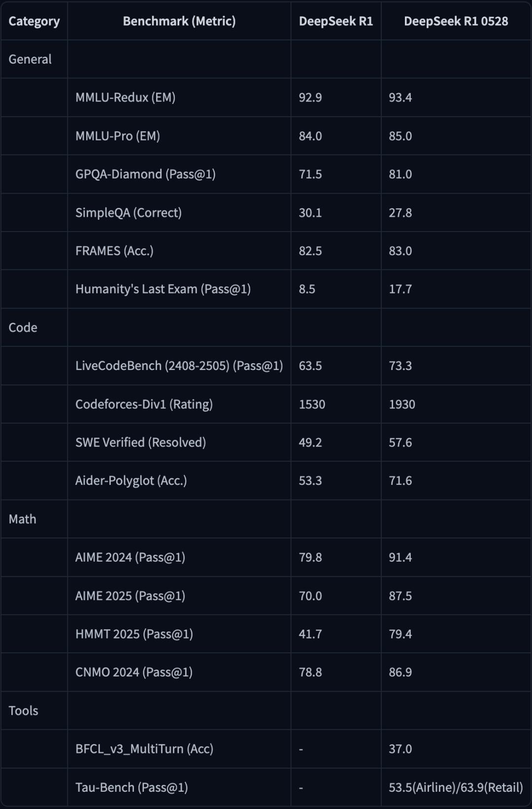Click the MMLU-Redux (EM) benchmark cell
Viewport: 532px width, 809px height.
(126, 98)
